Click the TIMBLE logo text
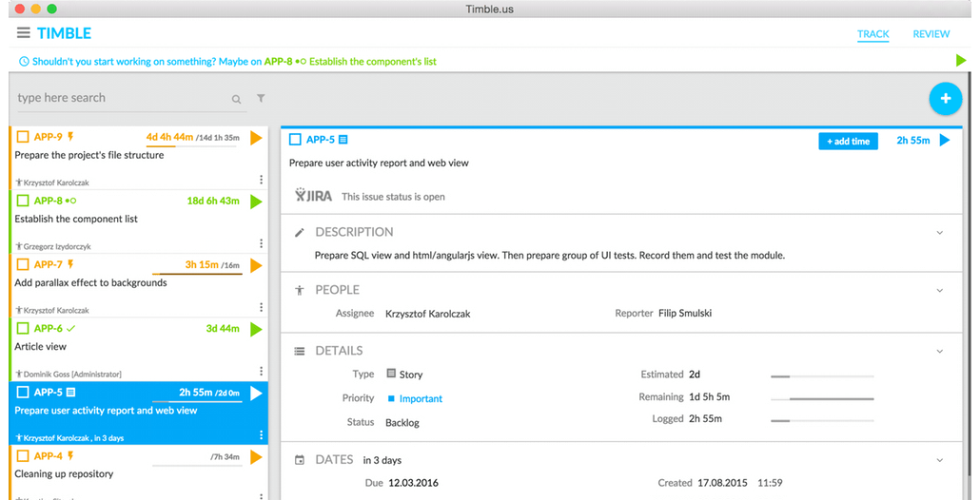The image size is (980, 500). 65,33
